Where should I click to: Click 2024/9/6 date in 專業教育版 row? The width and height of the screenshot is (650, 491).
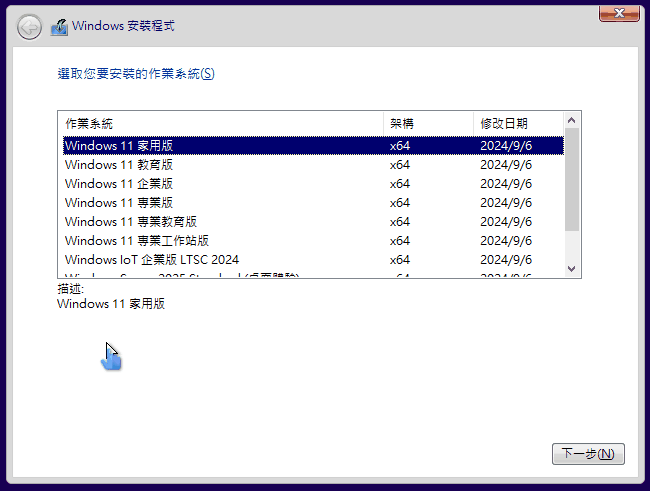[x=506, y=222]
